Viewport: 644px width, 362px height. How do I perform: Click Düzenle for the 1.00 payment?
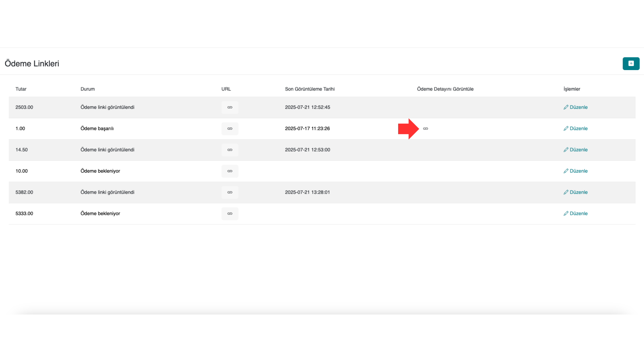(x=576, y=128)
